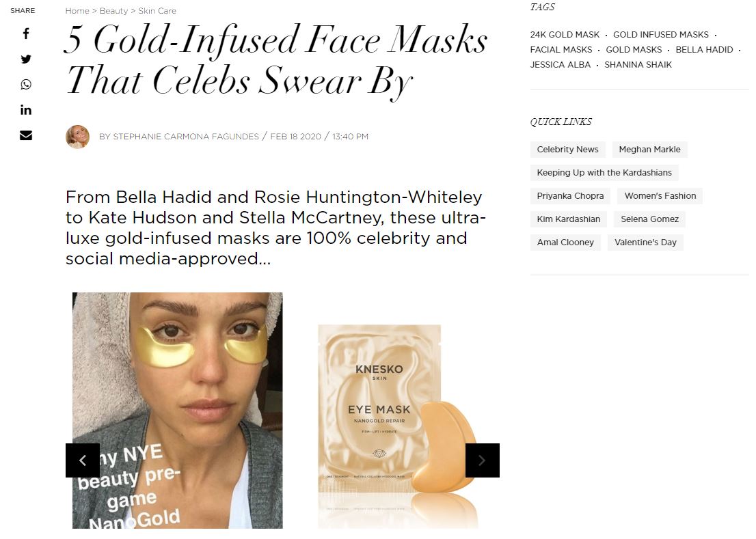The width and height of the screenshot is (756, 539).
Task: Open author's profile avatar photo
Action: [x=78, y=137]
